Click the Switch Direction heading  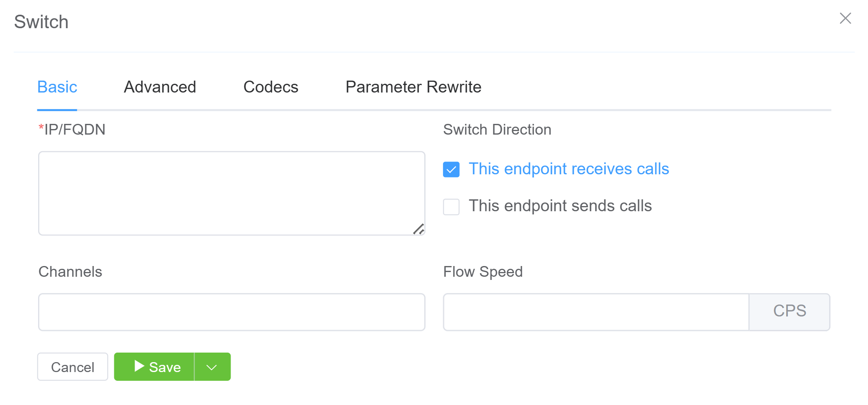coord(497,130)
